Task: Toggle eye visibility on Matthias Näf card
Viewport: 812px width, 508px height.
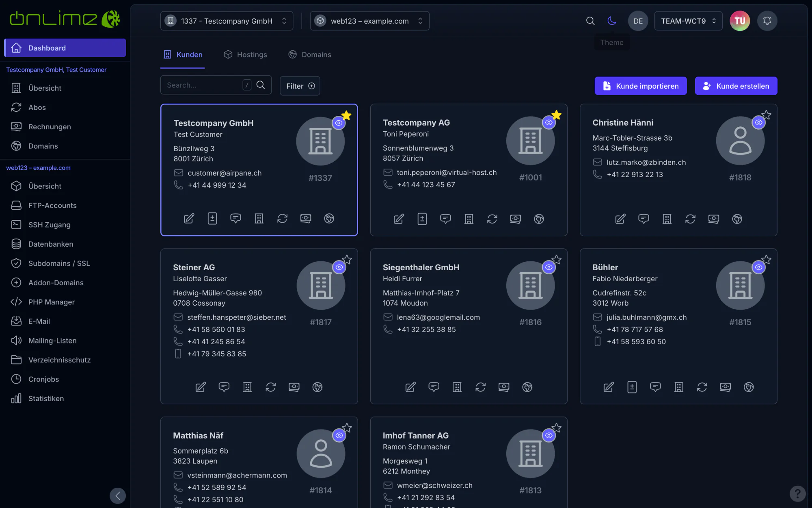Action: pos(339,435)
